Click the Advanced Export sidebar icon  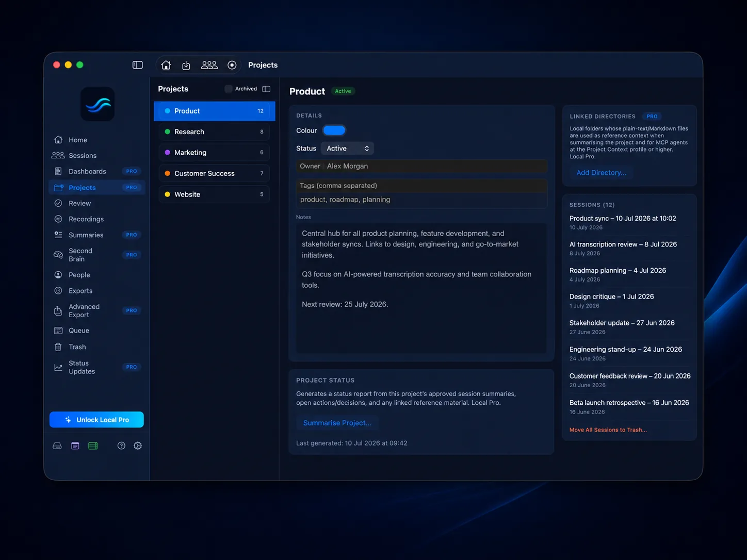pos(58,310)
